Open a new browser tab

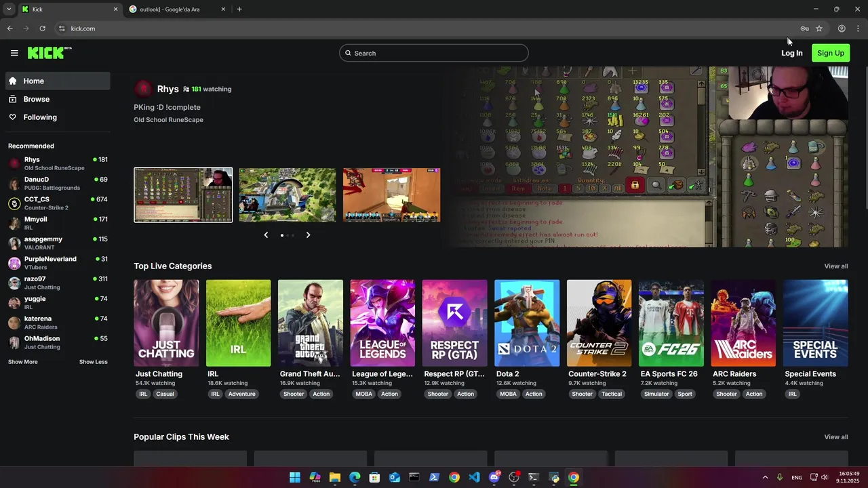pos(239,9)
